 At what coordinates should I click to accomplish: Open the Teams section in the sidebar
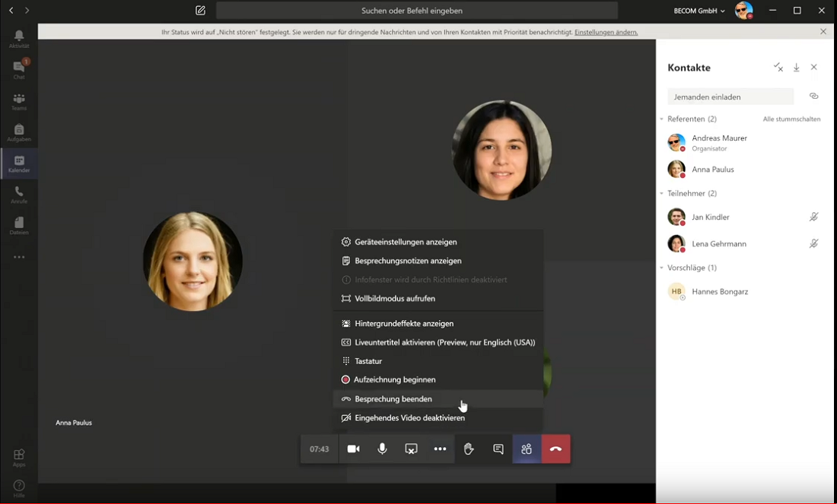(x=19, y=101)
